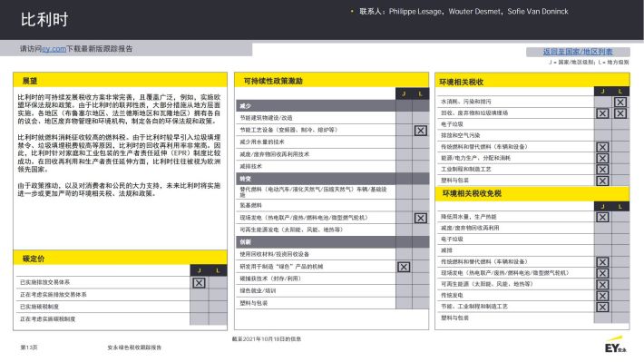Select the 比利时 page title

tap(44, 20)
